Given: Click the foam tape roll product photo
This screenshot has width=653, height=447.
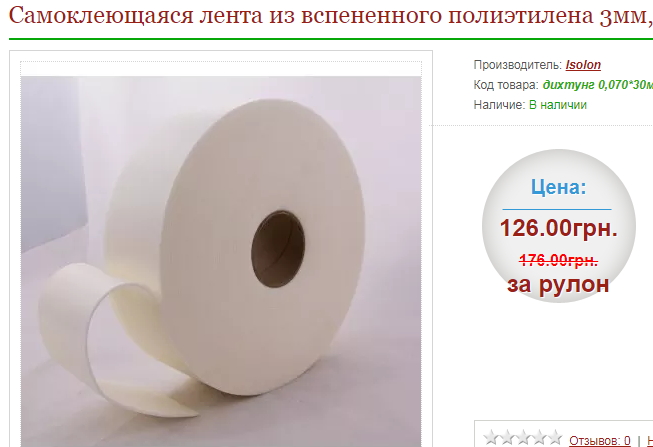Looking at the screenshot, I should pos(221,262).
